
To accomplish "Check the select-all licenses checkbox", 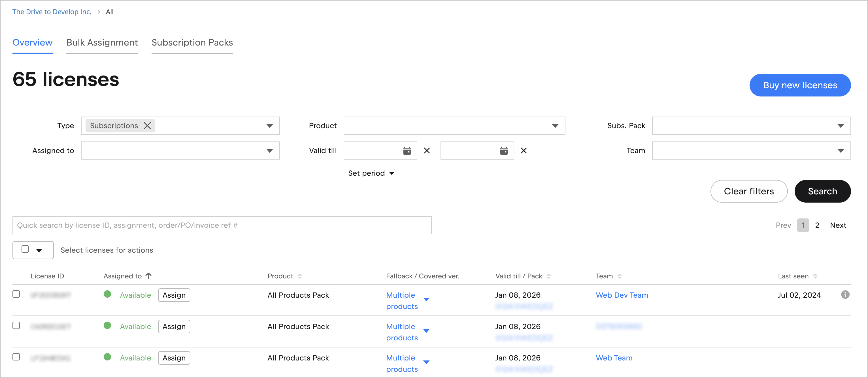I will click(25, 248).
